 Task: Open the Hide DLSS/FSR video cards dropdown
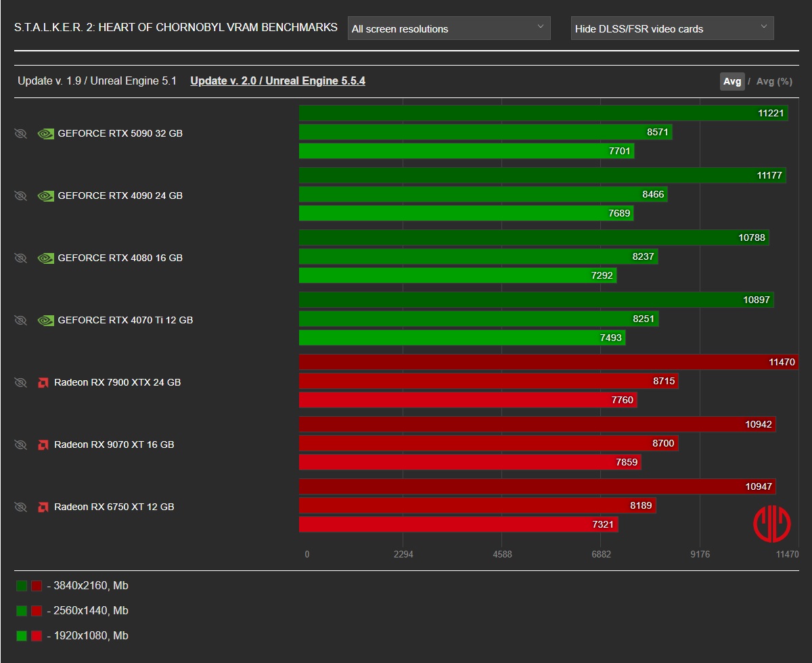673,28
